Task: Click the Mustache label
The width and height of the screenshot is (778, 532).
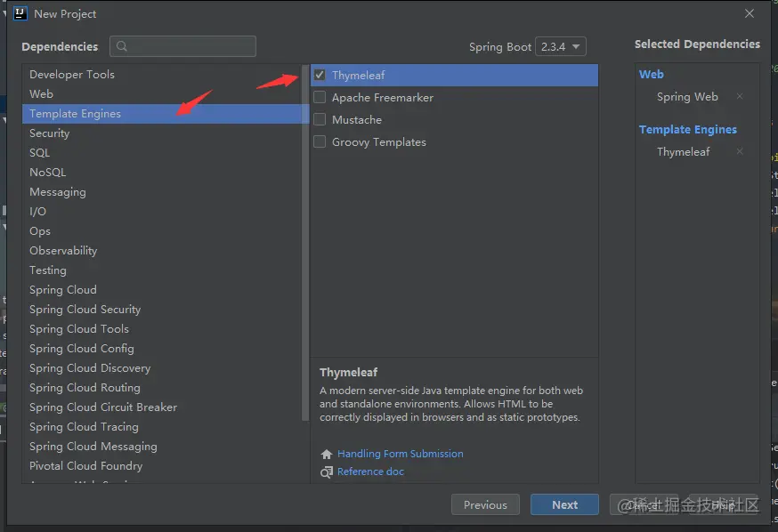Action: (357, 120)
